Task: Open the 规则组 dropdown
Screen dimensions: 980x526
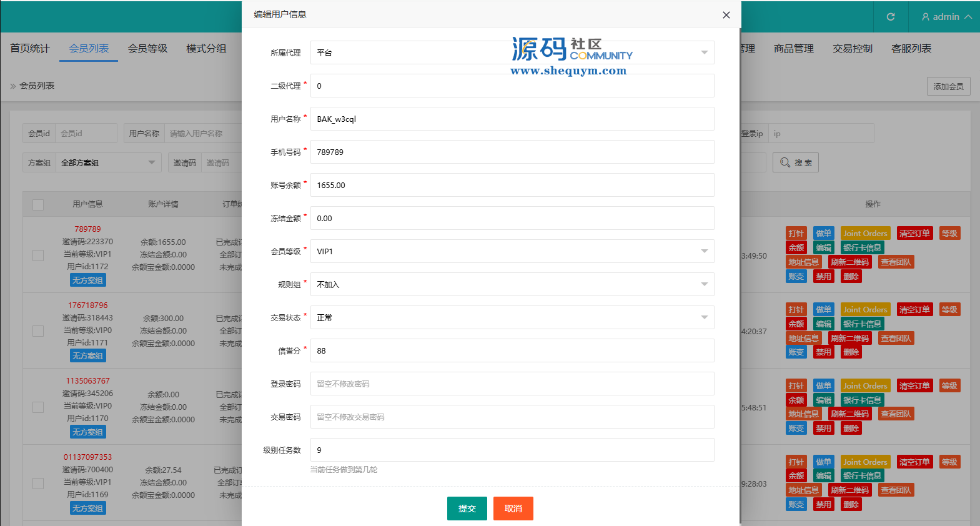Action: click(x=512, y=284)
